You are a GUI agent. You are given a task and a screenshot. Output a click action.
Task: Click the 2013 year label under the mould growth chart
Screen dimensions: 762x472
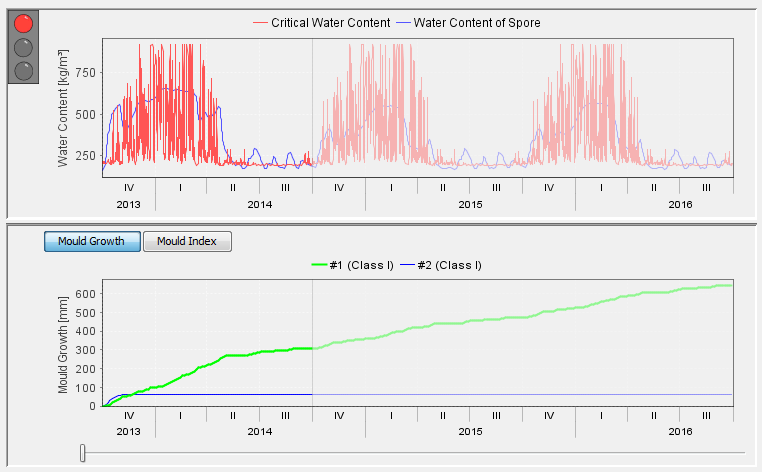coord(128,431)
